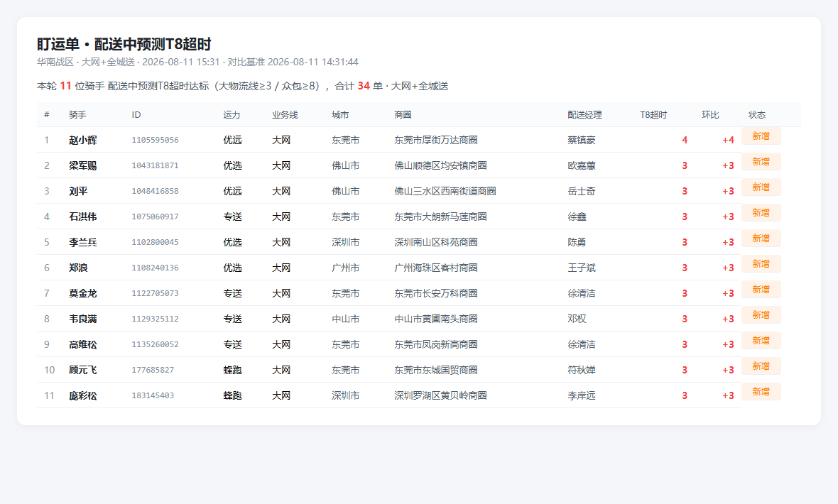Select rider name 梁军赐
Screen dimensions: 838x504
[83, 165]
